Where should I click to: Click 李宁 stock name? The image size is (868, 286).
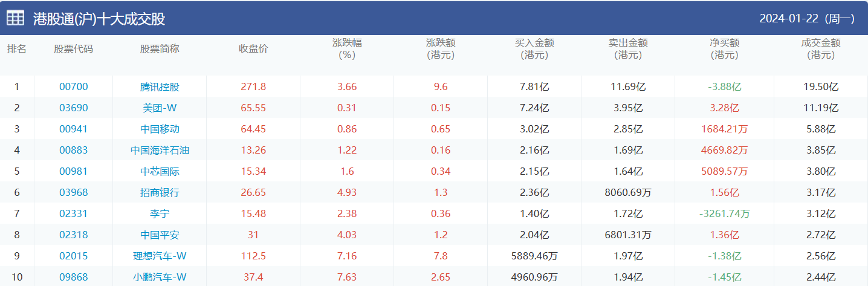tap(160, 213)
